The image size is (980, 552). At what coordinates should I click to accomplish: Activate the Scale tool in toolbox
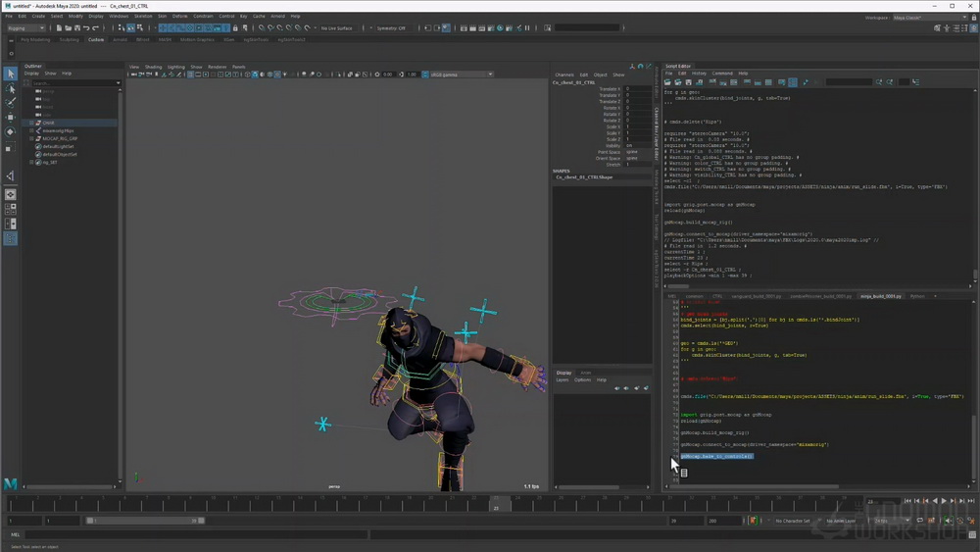(10, 147)
